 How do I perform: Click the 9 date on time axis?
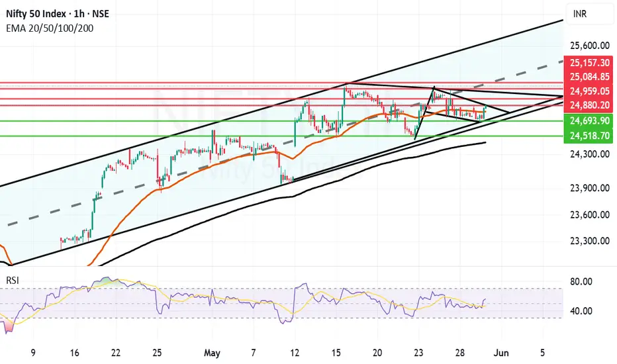tap(33, 353)
